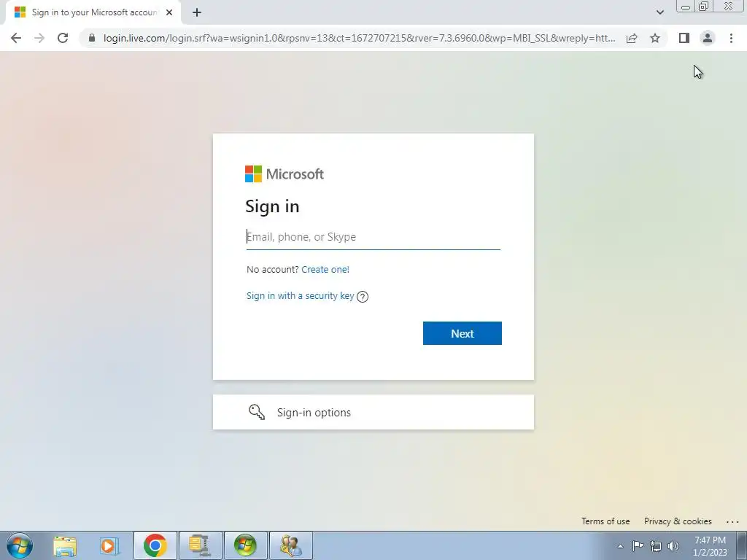Share this page using the share icon

tap(632, 38)
